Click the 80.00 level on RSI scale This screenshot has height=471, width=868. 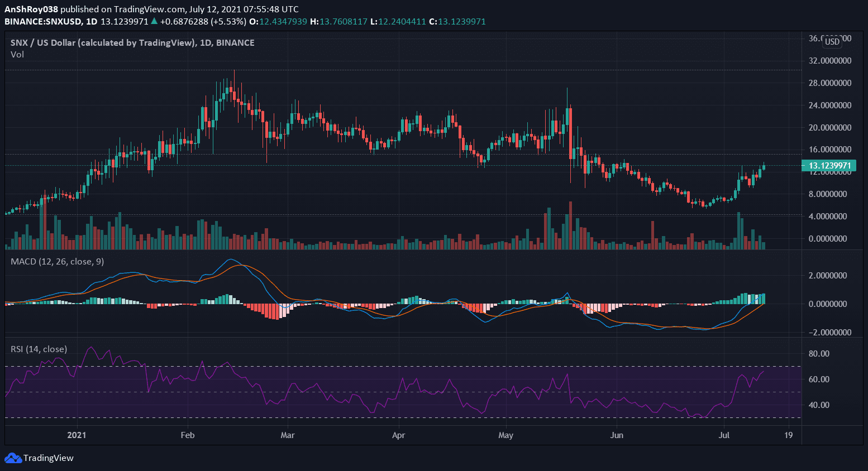point(818,353)
